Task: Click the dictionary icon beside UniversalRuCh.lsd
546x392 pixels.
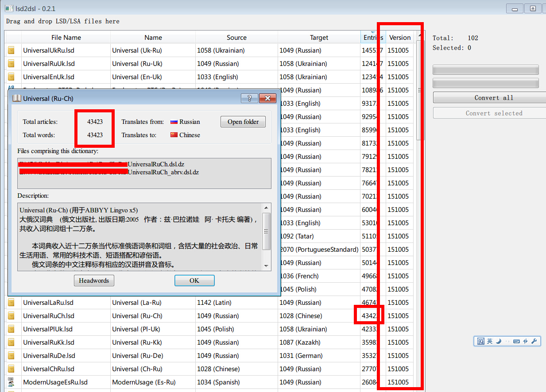Action: pos(11,316)
